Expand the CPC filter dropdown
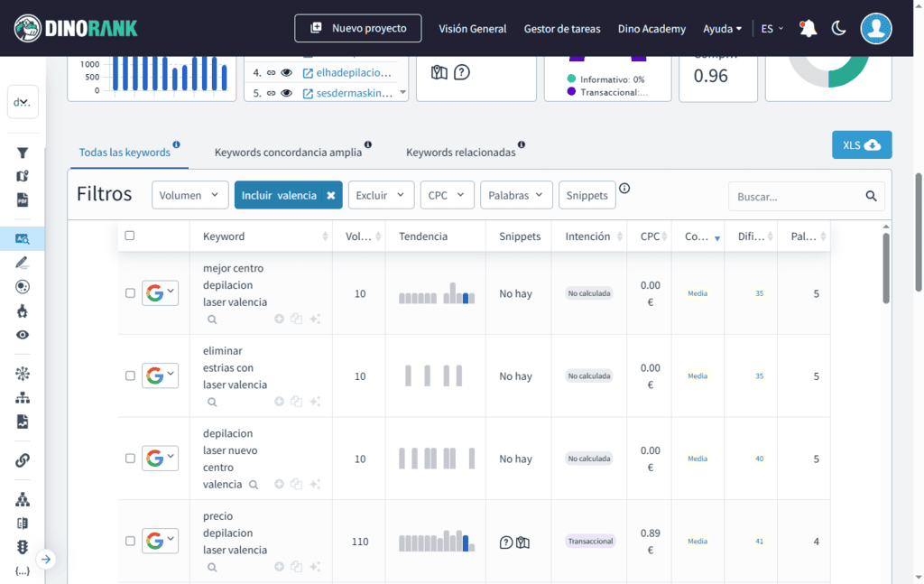This screenshot has height=584, width=924. coord(447,195)
